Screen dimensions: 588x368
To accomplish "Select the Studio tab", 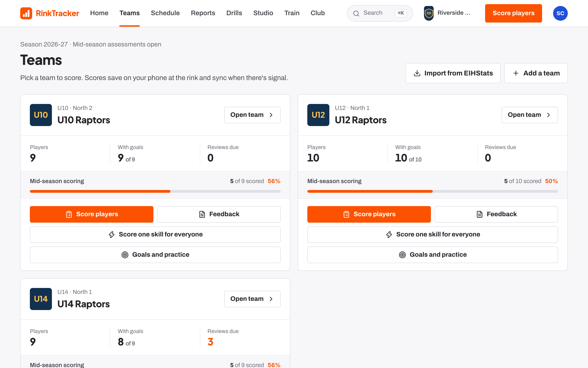I will 263,13.
